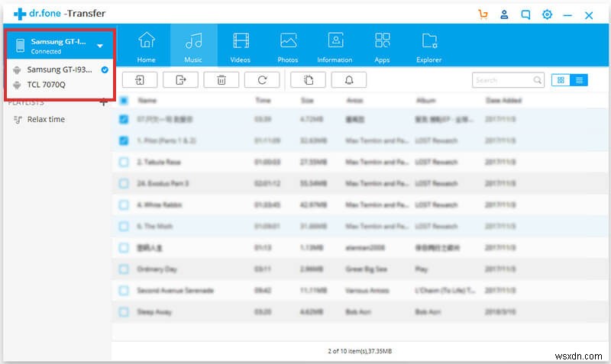This screenshot has height=364, width=611.
Task: Check the box for Tabula Rasa
Action: 124,162
